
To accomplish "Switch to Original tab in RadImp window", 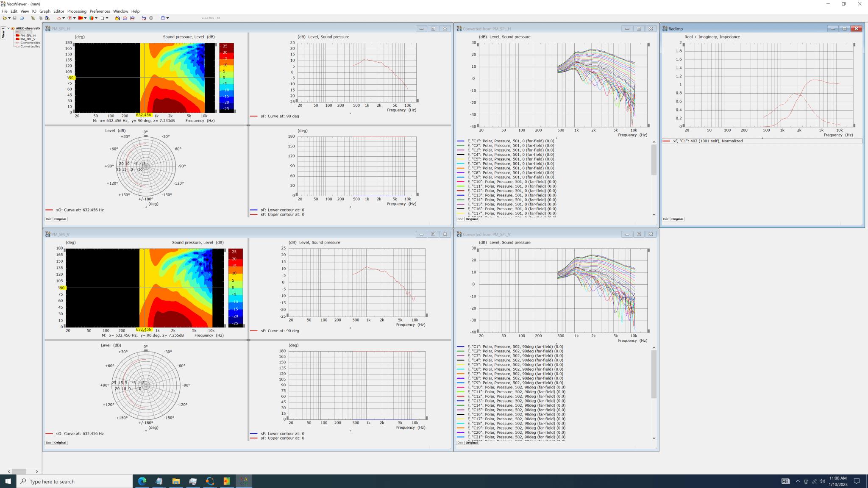I will pyautogui.click(x=677, y=219).
